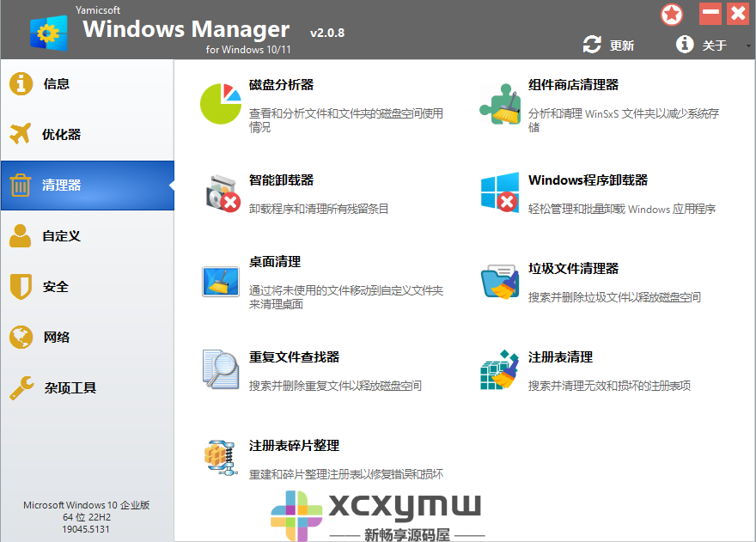Open the 组件商店清理器 title link

click(x=573, y=85)
